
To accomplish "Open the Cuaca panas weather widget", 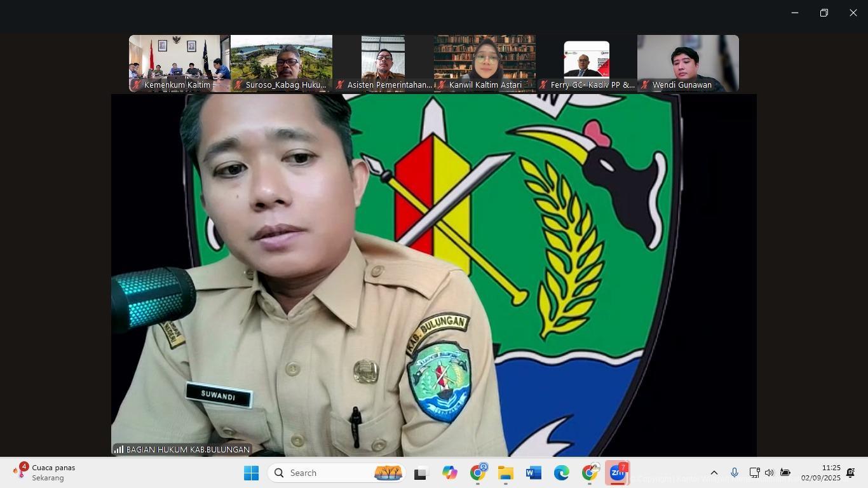I will tap(44, 473).
